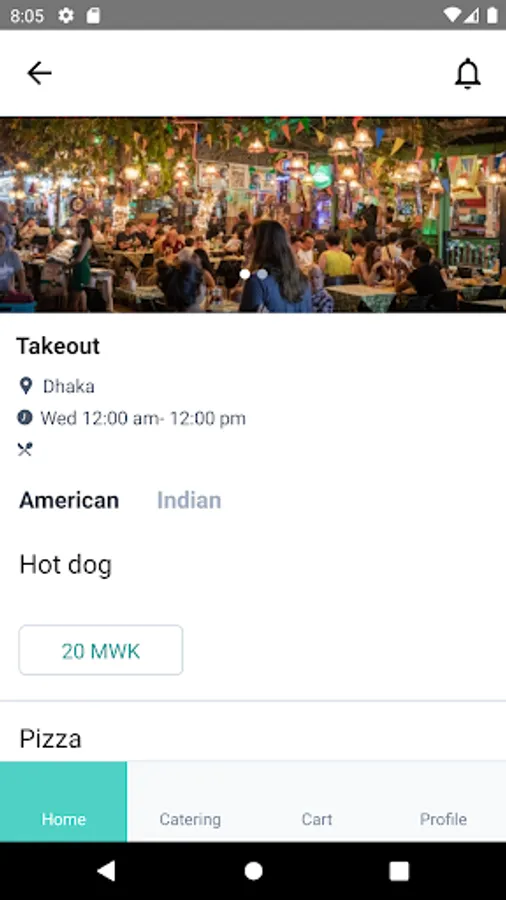The height and width of the screenshot is (900, 506).
Task: Switch to the Indian category tab
Action: pyautogui.click(x=189, y=501)
